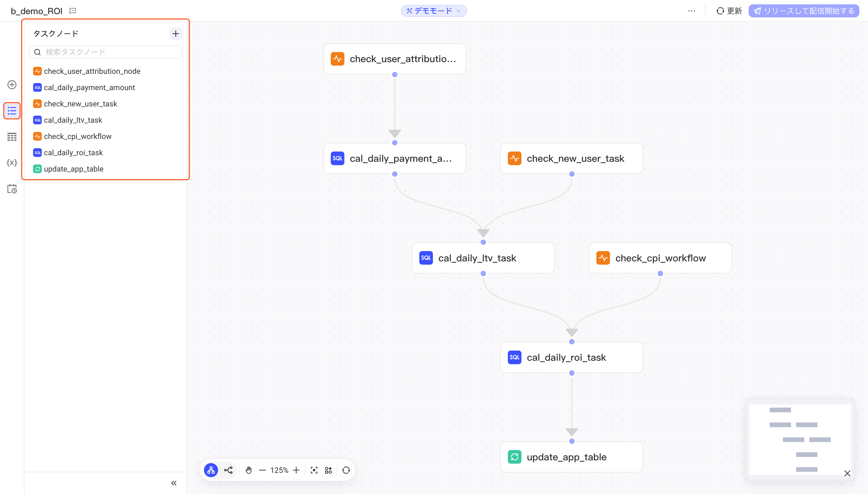This screenshot has height=494, width=868.
Task: Click the minimap thumbnail overview
Action: (800, 440)
